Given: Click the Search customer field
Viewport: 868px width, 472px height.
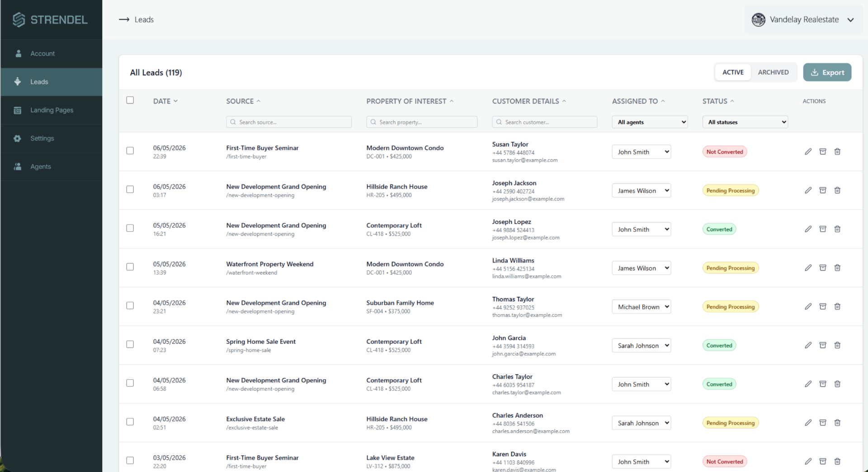Looking at the screenshot, I should pos(544,122).
